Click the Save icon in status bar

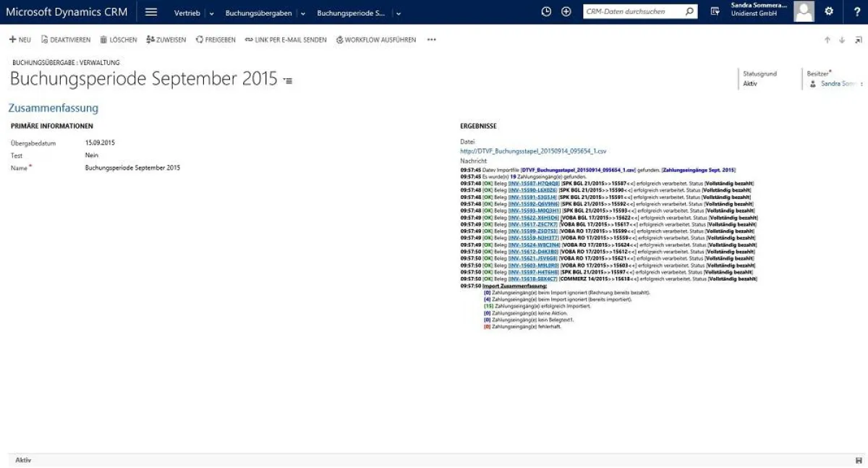(859, 459)
